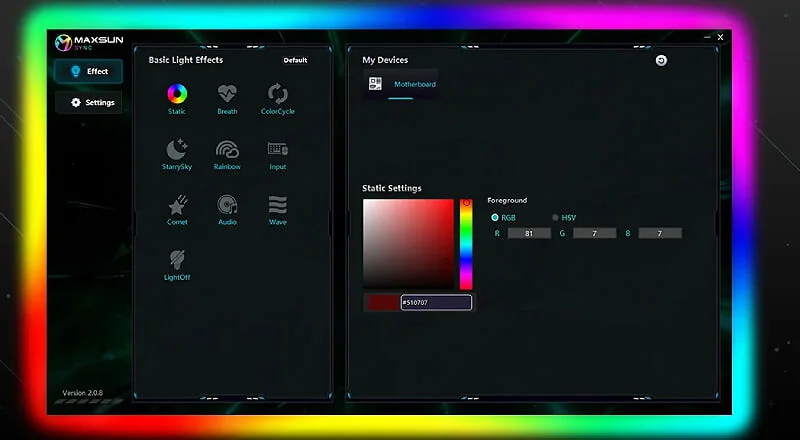
Task: Activate the ColorCycle effect icon
Action: [278, 94]
